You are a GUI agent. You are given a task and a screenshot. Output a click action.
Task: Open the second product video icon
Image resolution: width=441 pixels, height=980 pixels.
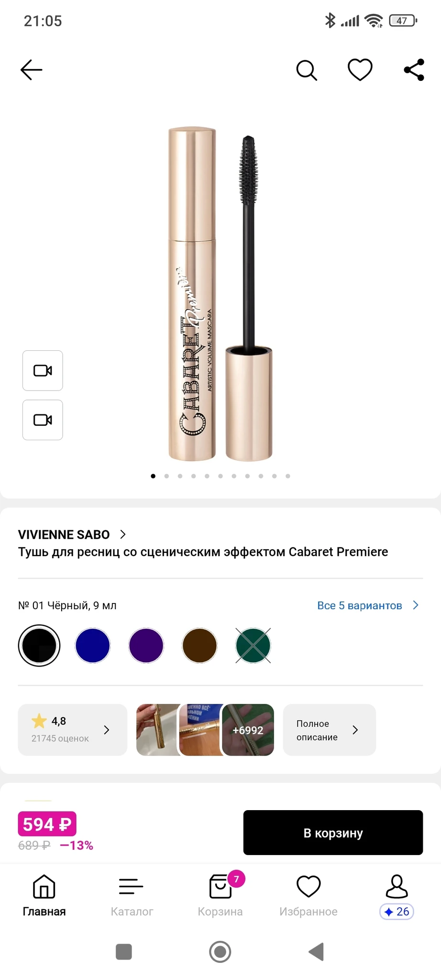pyautogui.click(x=43, y=420)
